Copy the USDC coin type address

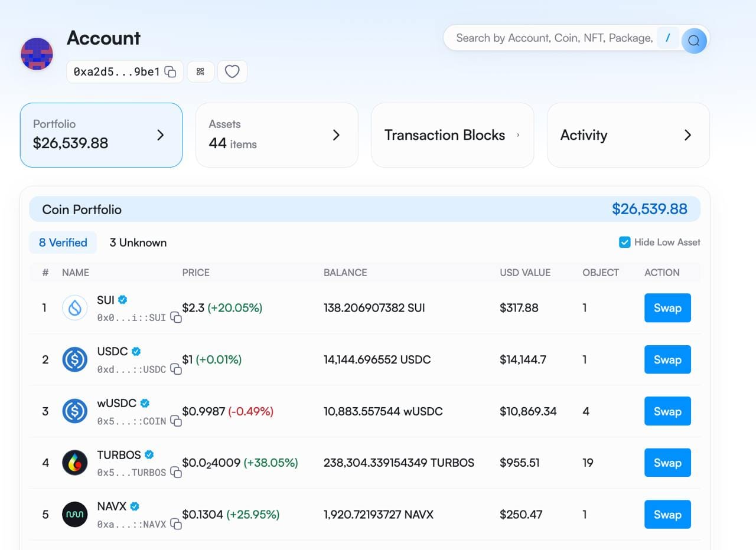coord(176,369)
